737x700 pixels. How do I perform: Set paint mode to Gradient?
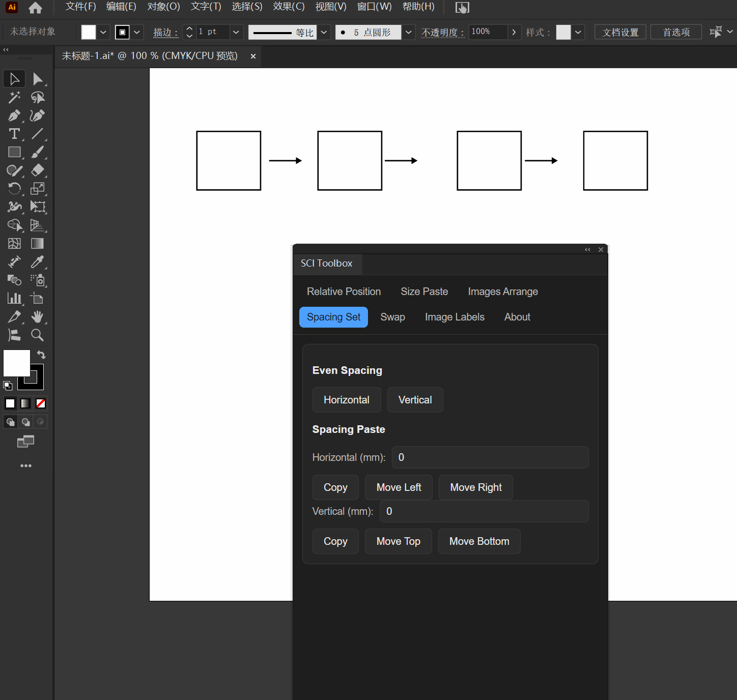coord(25,403)
